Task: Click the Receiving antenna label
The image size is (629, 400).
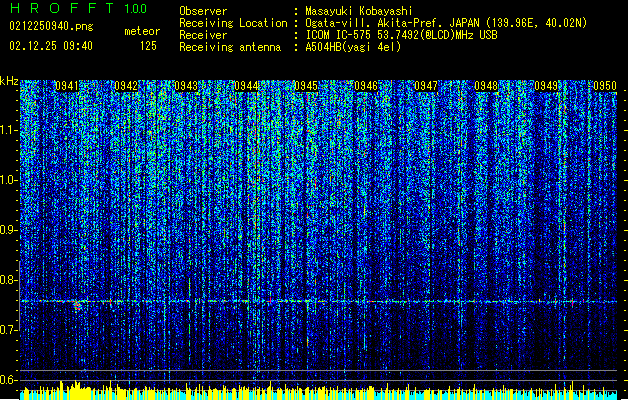Action: [x=230, y=47]
